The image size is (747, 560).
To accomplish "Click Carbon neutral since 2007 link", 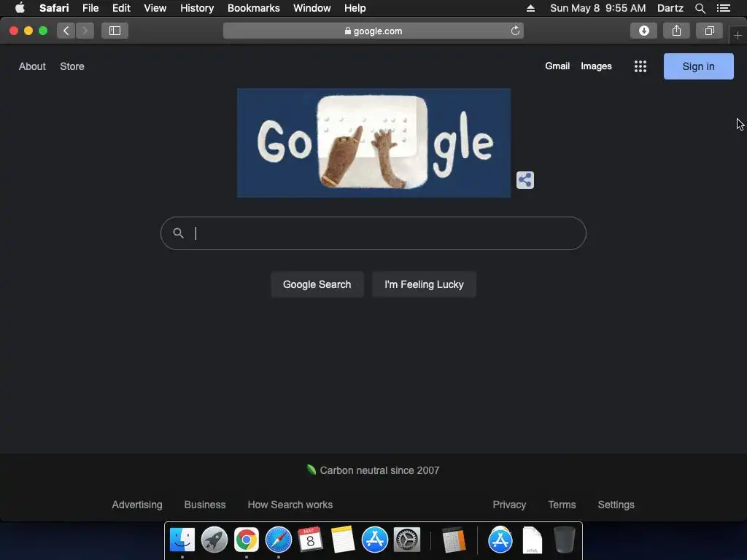I will click(373, 470).
